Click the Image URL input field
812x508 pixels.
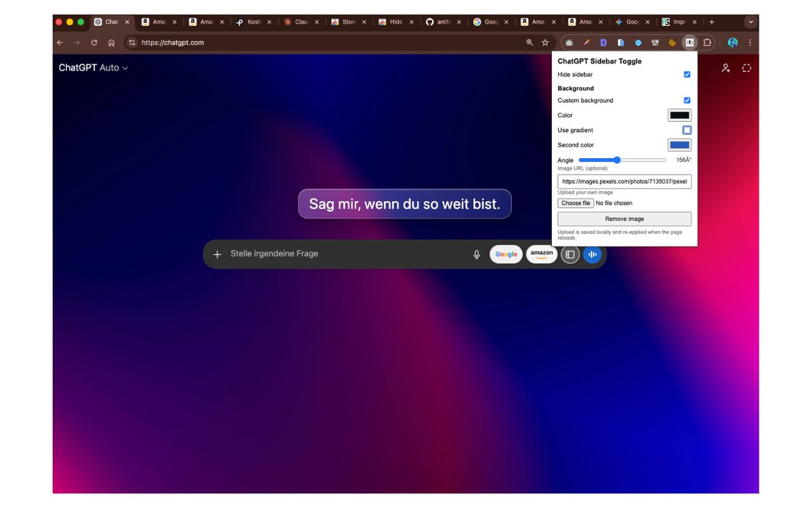pyautogui.click(x=624, y=181)
